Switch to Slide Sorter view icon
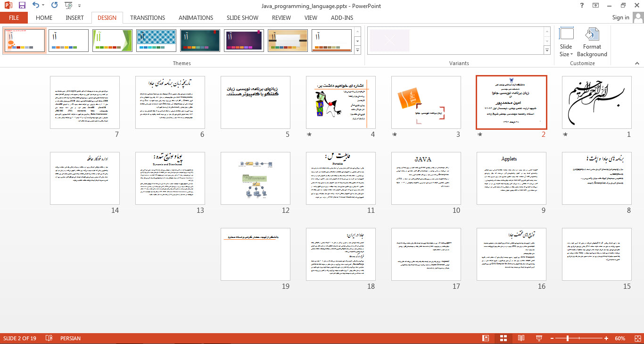Viewport: 644px width, 344px height. point(504,338)
